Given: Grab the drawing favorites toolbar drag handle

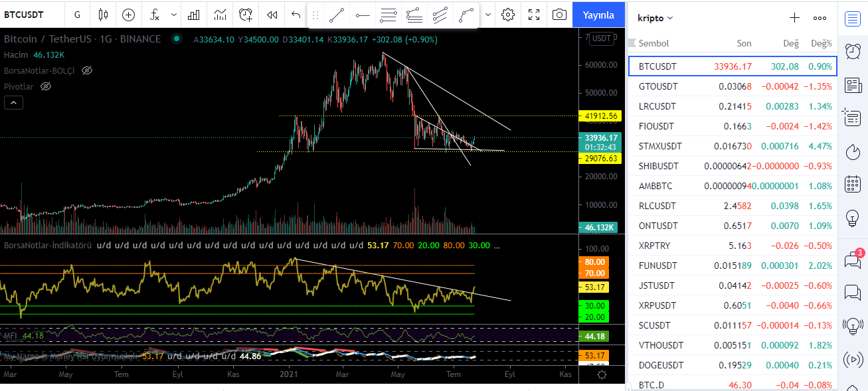Looking at the screenshot, I should tap(315, 14).
